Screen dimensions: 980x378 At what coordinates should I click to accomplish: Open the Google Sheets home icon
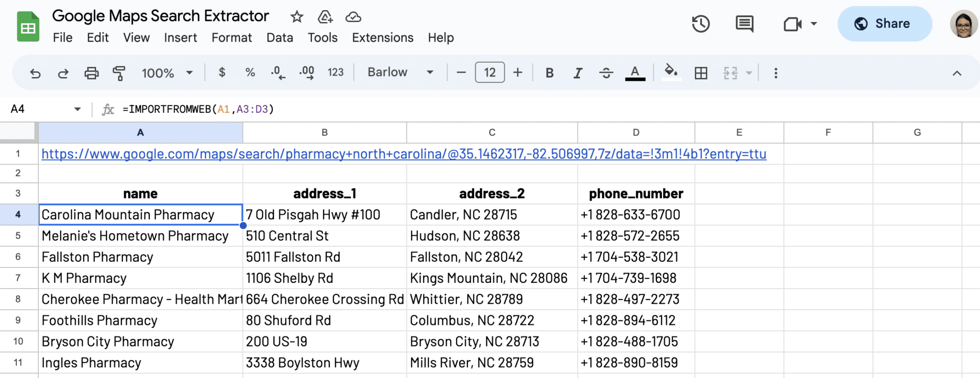tap(28, 27)
